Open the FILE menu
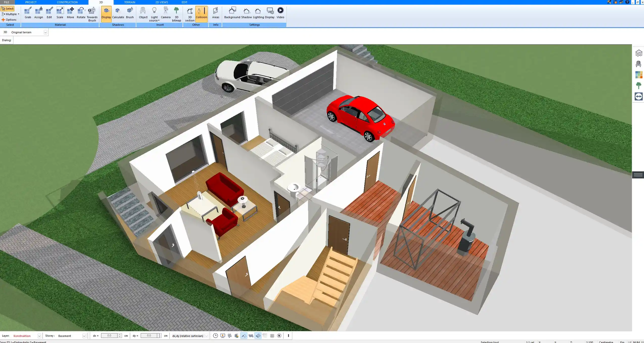644x343 pixels. 7,2
